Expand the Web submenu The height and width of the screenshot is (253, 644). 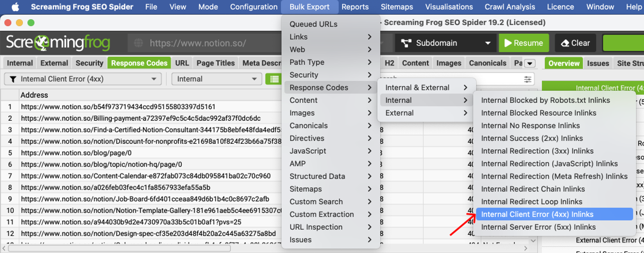(331, 50)
